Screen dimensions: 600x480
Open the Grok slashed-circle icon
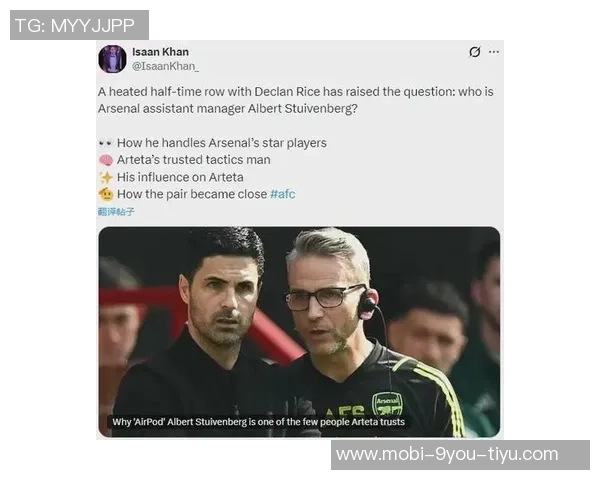[x=474, y=52]
